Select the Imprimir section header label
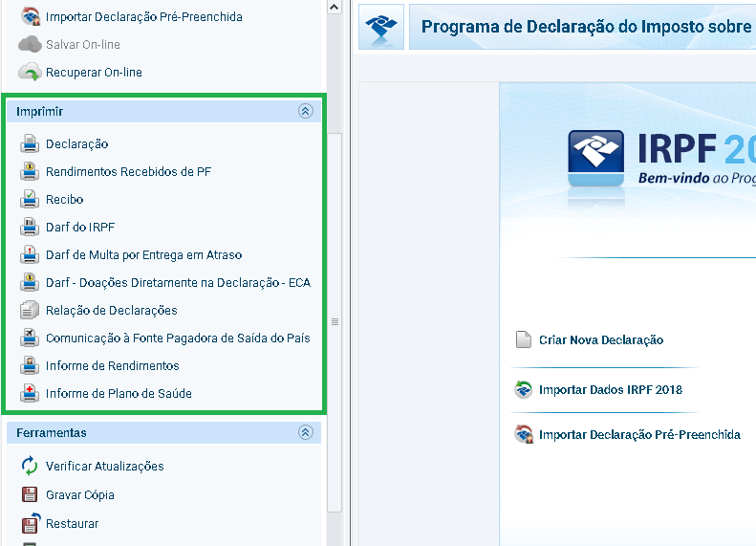Viewport: 756px width, 546px height. (x=39, y=112)
